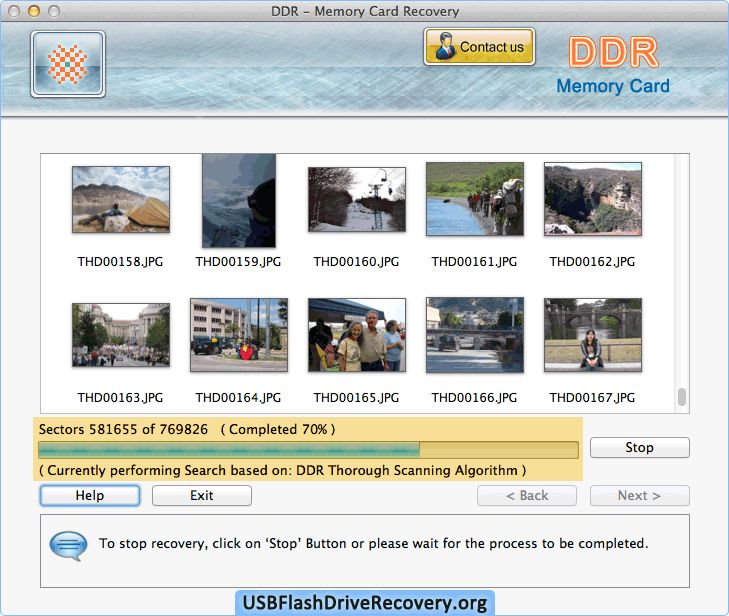Click the disabled Back button
This screenshot has height=616, width=729.
pyautogui.click(x=527, y=496)
